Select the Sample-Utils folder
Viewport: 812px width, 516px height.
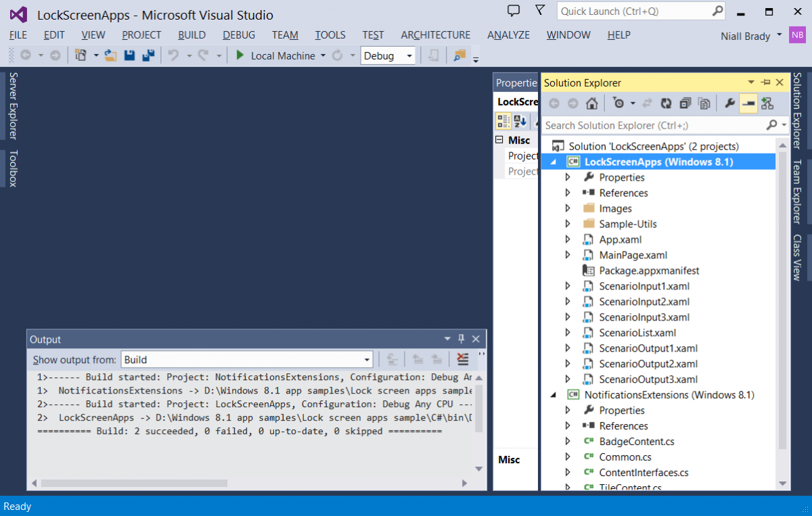(628, 224)
